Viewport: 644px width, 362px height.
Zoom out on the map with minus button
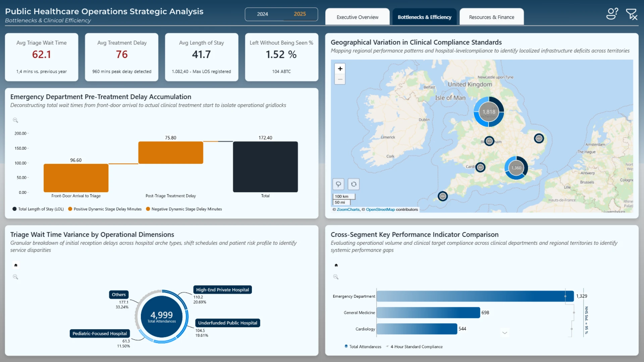coord(340,79)
